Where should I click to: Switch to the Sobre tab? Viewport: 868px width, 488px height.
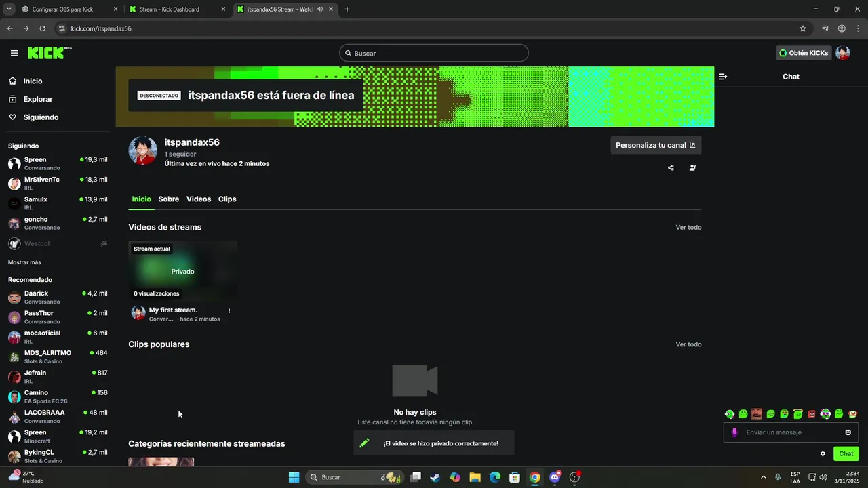click(x=169, y=199)
